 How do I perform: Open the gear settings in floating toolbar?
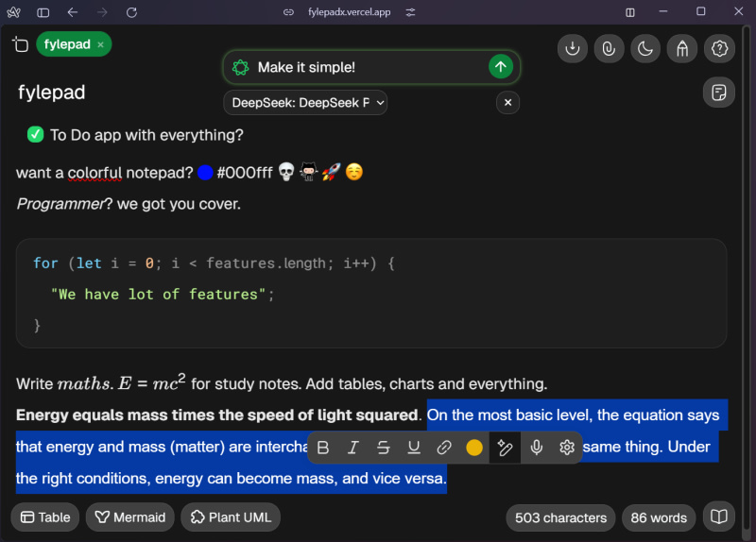click(567, 448)
